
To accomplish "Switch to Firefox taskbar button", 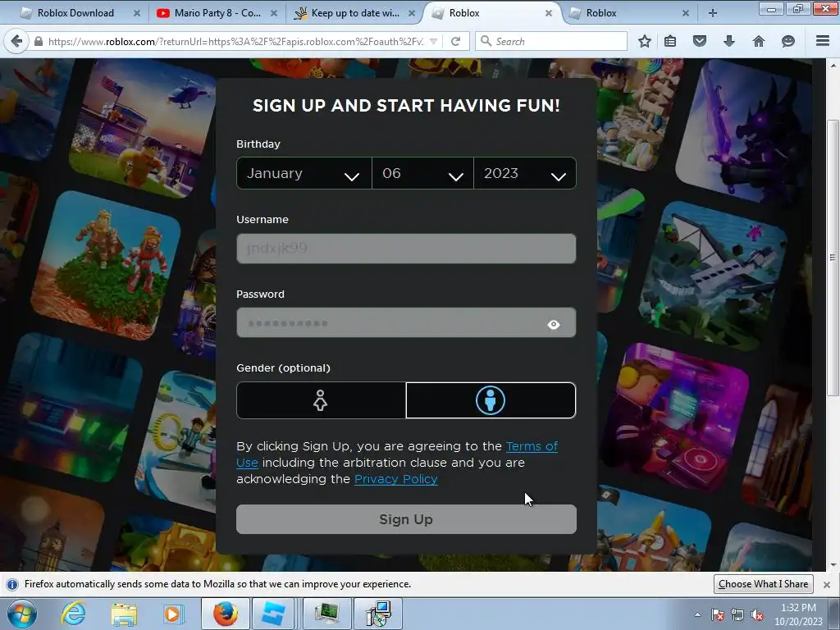I will tap(225, 614).
